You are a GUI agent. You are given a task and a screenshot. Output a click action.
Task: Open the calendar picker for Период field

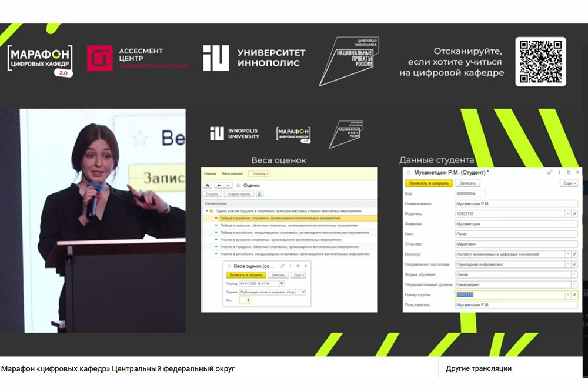(282, 283)
